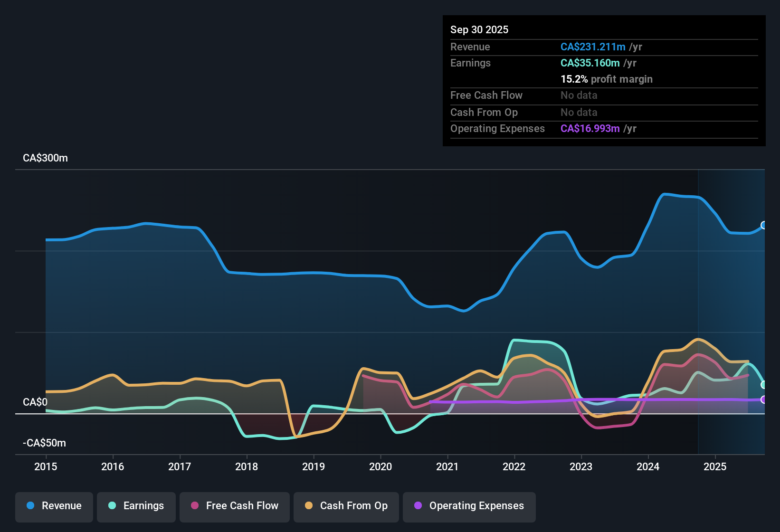The height and width of the screenshot is (532, 780).
Task: Click the Operating Expenses legend chip
Action: coord(469,506)
